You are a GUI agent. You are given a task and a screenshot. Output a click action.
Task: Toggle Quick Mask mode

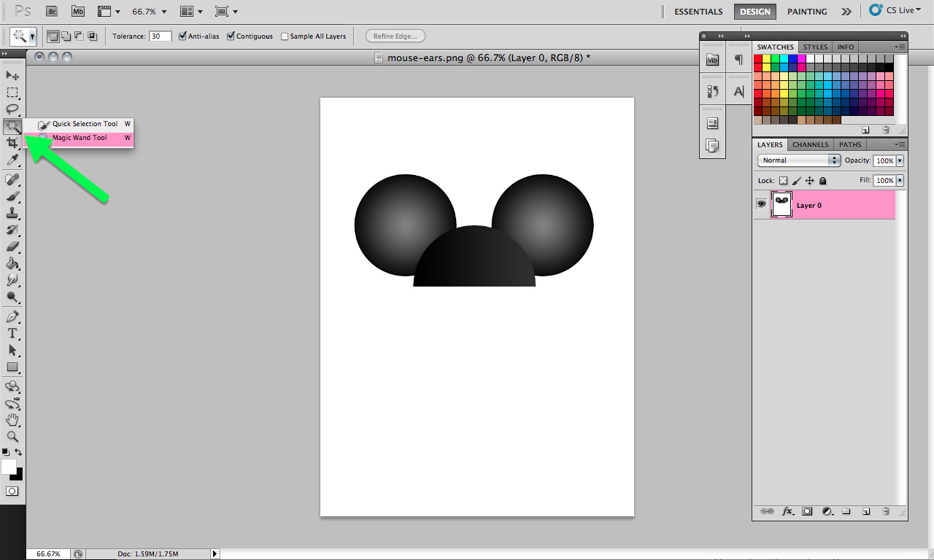click(x=12, y=491)
